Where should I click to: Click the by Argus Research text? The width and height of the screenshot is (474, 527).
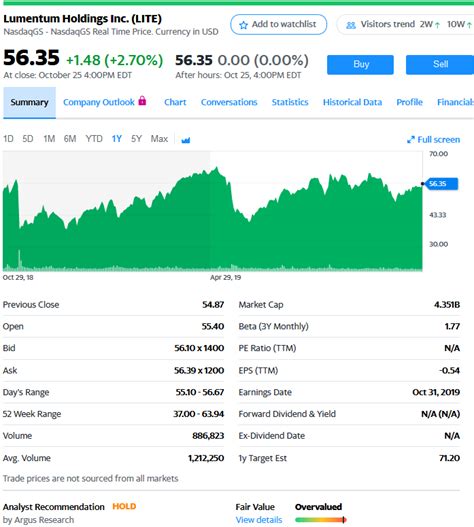click(x=38, y=520)
